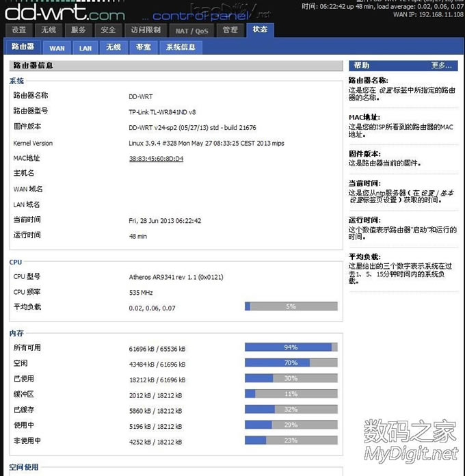Click the 5% CPU load average bar

(x=291, y=306)
